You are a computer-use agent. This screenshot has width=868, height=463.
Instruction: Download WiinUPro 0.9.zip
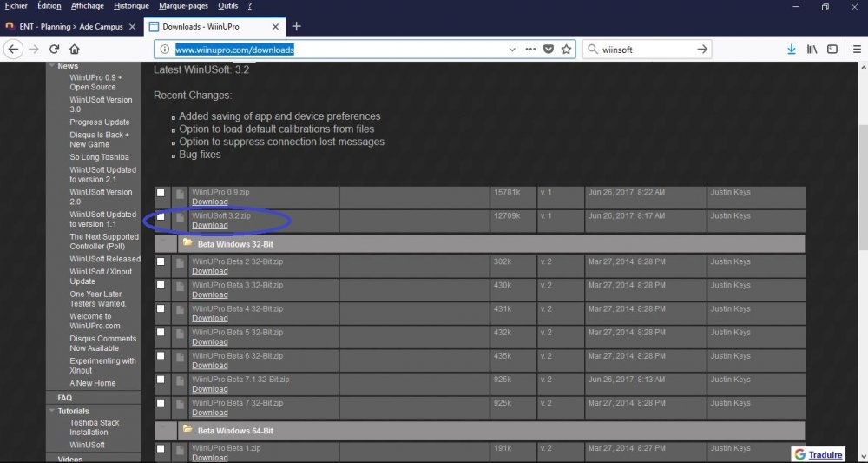click(x=210, y=202)
